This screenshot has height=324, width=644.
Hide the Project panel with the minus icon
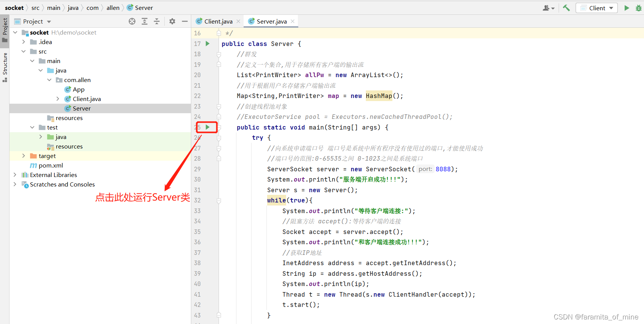(185, 21)
